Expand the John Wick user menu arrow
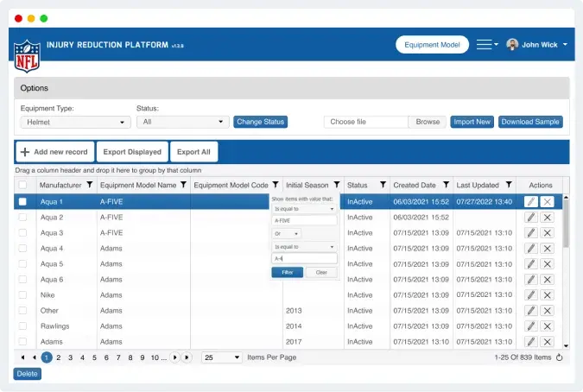 pyautogui.click(x=565, y=45)
